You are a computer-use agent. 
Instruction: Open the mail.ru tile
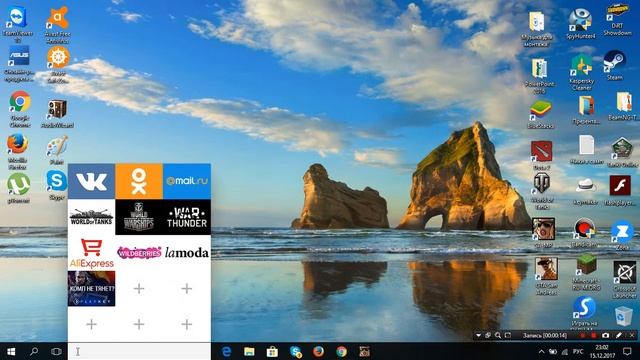click(x=187, y=181)
